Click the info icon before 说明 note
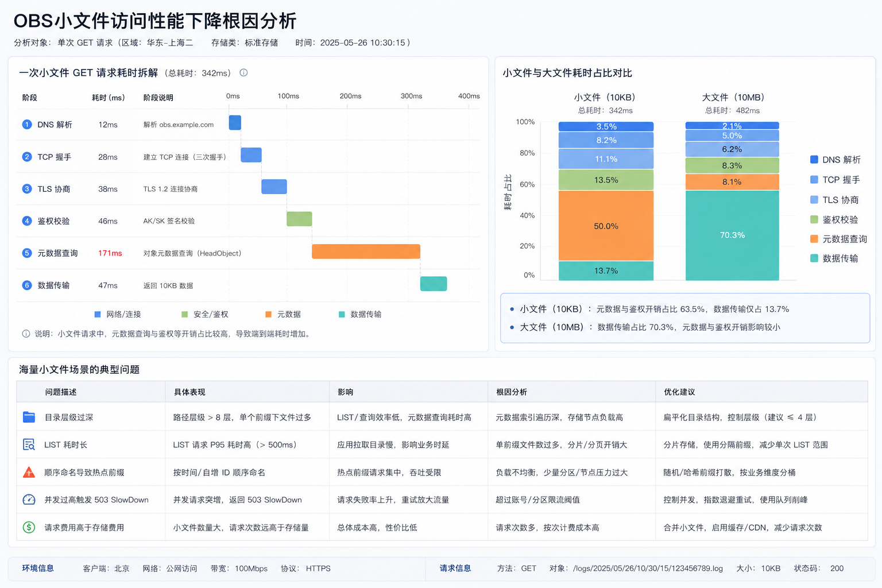This screenshot has width=882, height=588. (x=26, y=334)
